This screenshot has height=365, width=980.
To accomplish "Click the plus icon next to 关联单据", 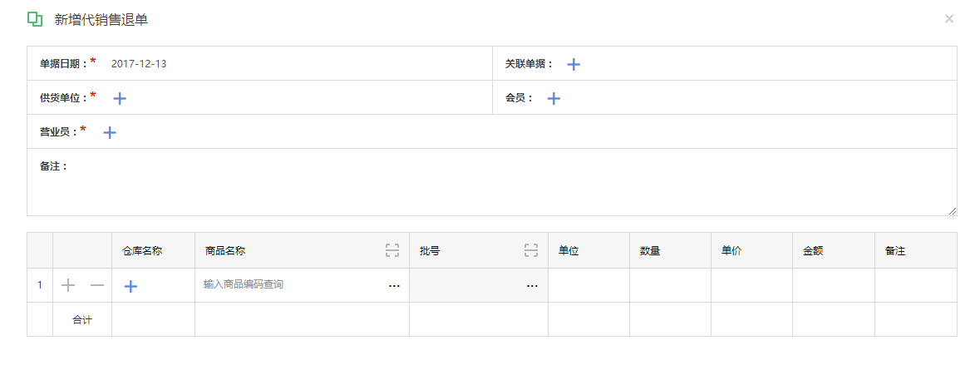I will (574, 64).
